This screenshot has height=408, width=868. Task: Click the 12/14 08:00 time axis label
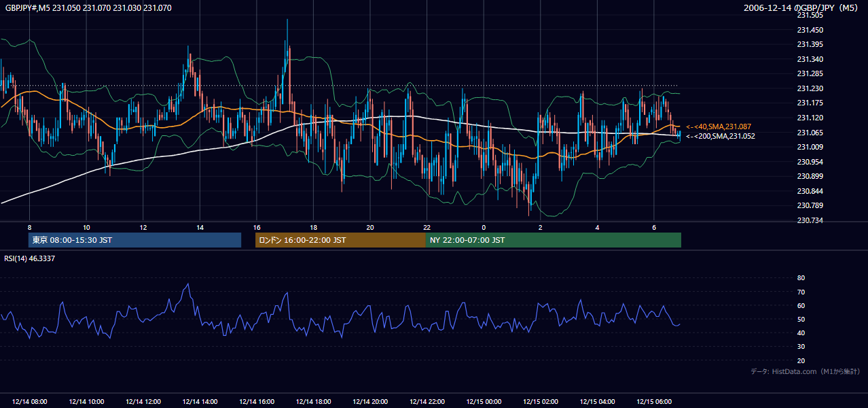click(x=30, y=402)
